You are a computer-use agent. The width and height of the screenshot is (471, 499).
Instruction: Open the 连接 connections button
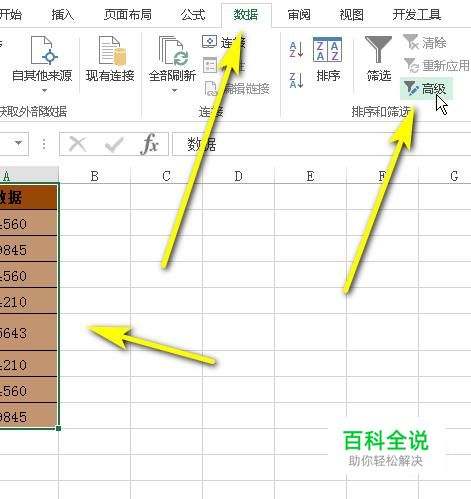click(x=224, y=42)
